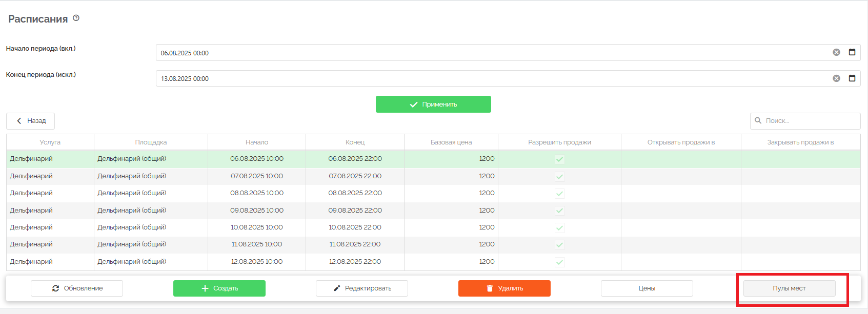868x314 pixels.
Task: Sort by the Площадка column header
Action: [151, 142]
